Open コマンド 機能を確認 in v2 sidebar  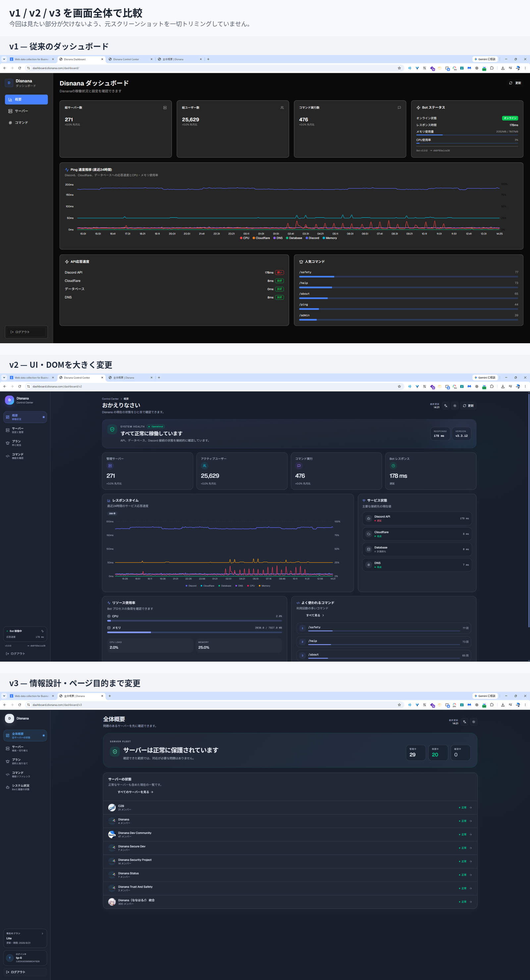[25, 456]
